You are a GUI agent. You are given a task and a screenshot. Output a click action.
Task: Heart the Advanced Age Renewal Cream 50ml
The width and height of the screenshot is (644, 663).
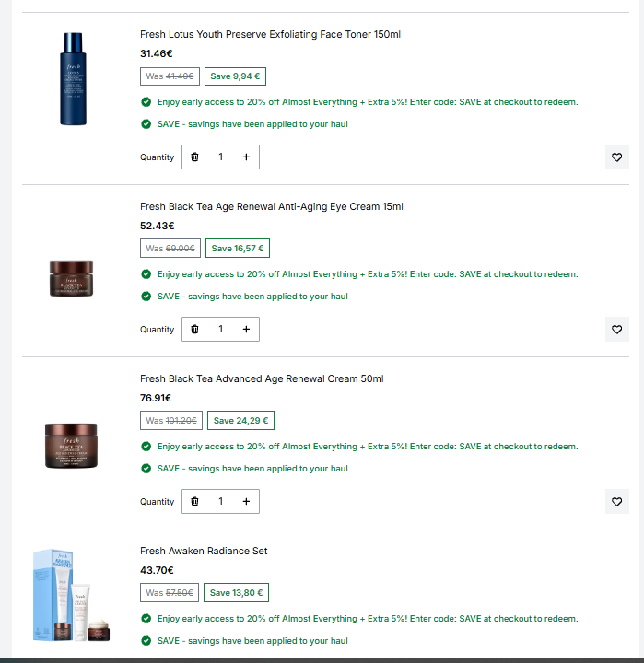[x=617, y=501]
